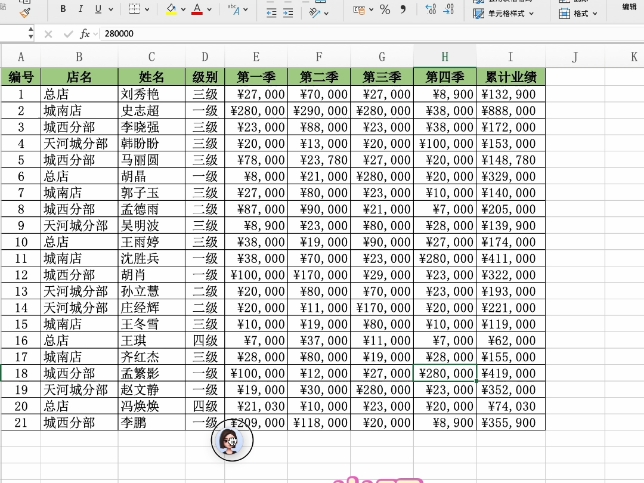Click the name cell 李鹏

pos(152,423)
